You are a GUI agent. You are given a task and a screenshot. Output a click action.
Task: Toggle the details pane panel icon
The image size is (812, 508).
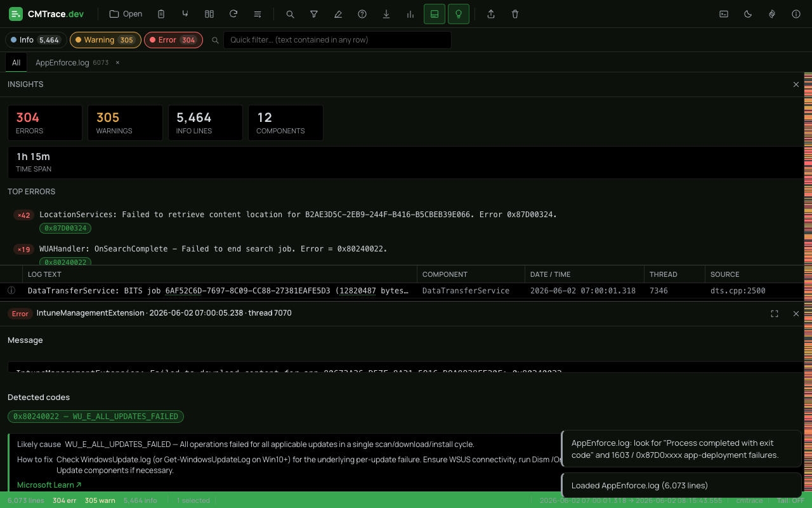[x=435, y=14]
